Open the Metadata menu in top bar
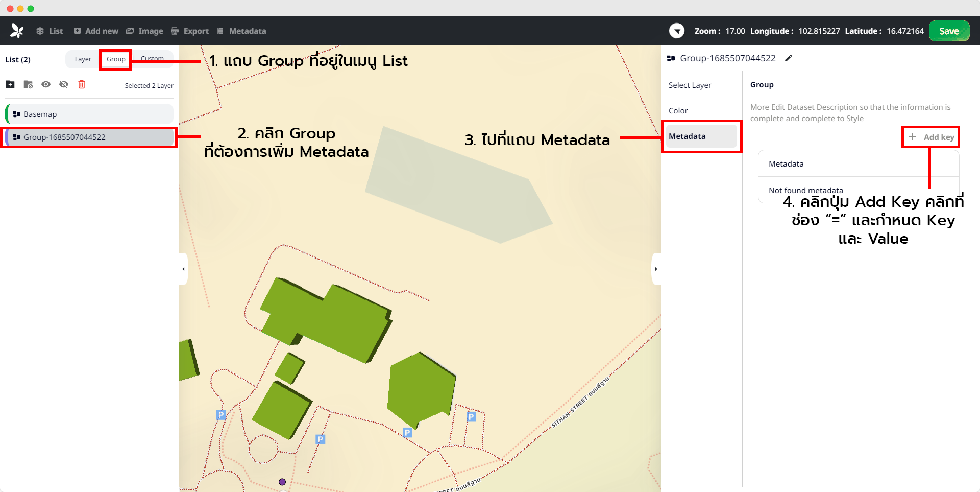 tap(241, 31)
